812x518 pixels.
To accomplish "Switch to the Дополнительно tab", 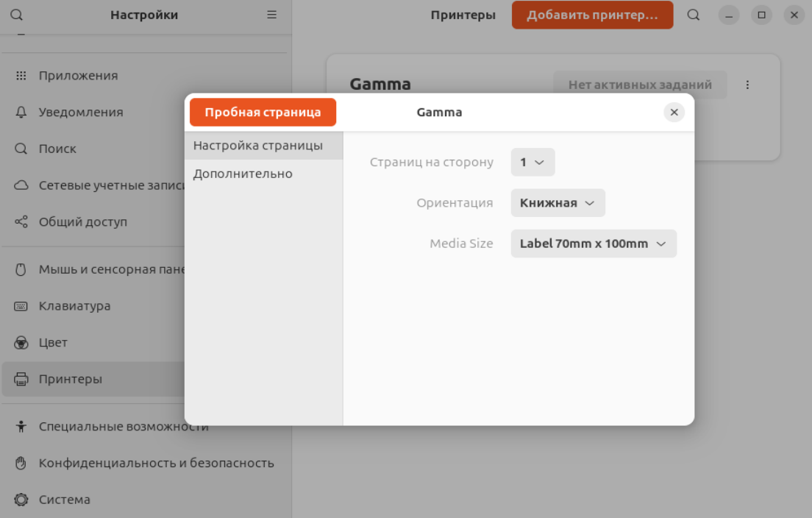I will click(243, 174).
